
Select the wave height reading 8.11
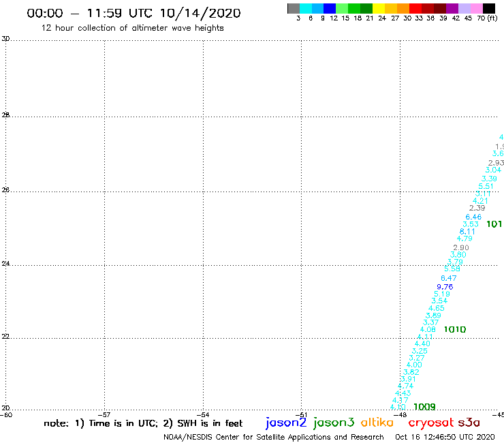(467, 231)
